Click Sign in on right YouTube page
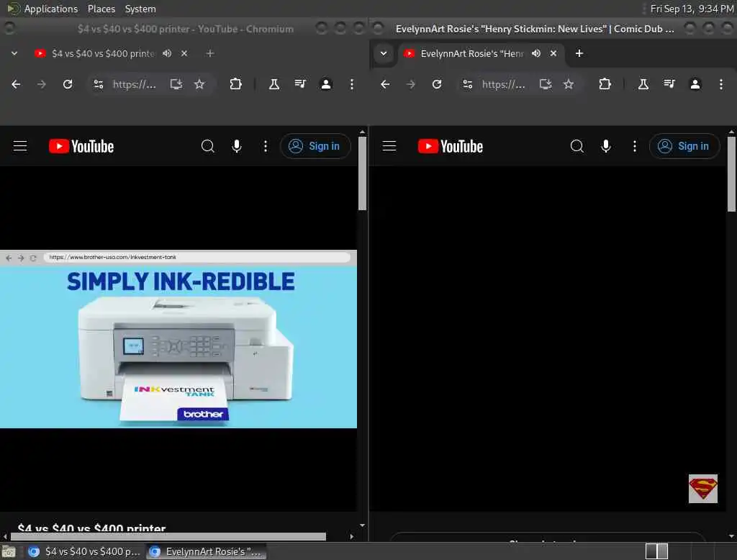The height and width of the screenshot is (560, 737). click(684, 146)
